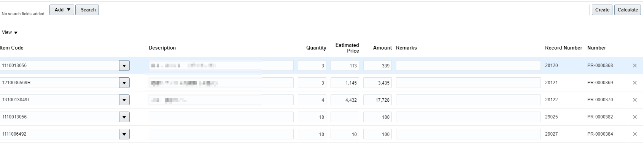Select number PR-0000384
Screen dimensions: 644x155
pyautogui.click(x=600, y=134)
